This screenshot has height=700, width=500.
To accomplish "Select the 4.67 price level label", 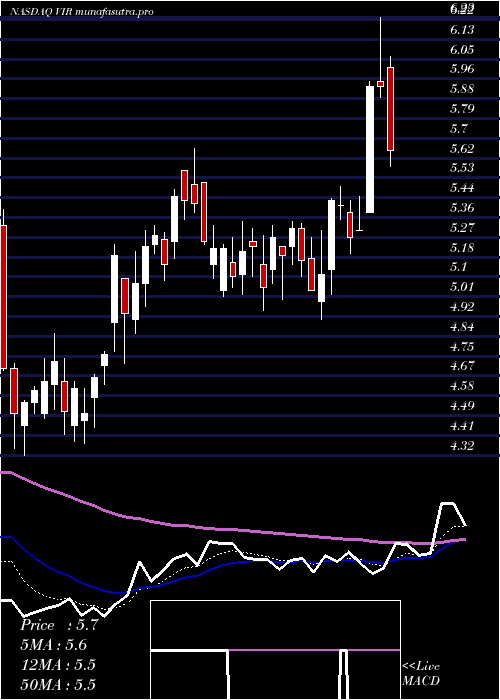I will [462, 366].
